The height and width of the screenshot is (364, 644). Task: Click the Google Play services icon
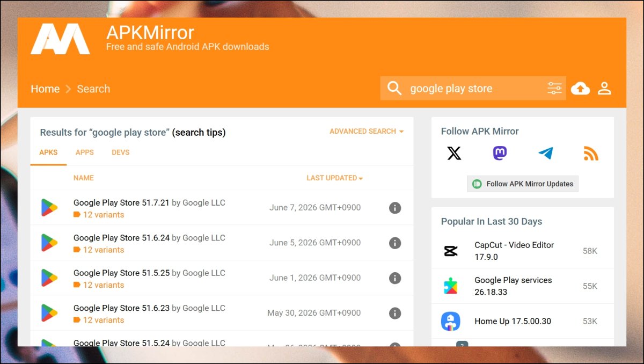click(x=451, y=286)
